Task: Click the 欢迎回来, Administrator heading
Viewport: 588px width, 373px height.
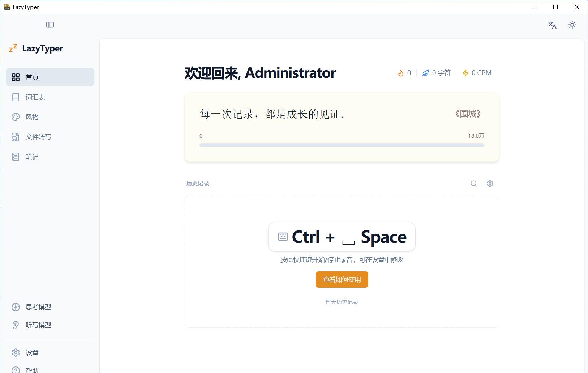Action: point(260,73)
